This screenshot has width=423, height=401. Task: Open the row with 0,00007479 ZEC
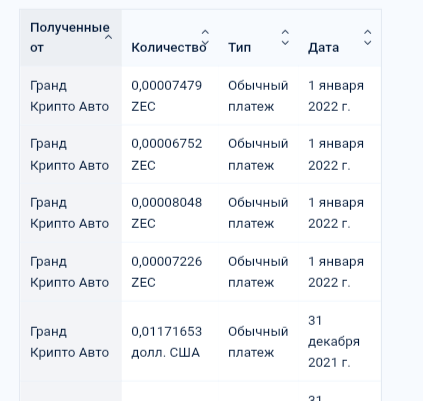(x=200, y=96)
